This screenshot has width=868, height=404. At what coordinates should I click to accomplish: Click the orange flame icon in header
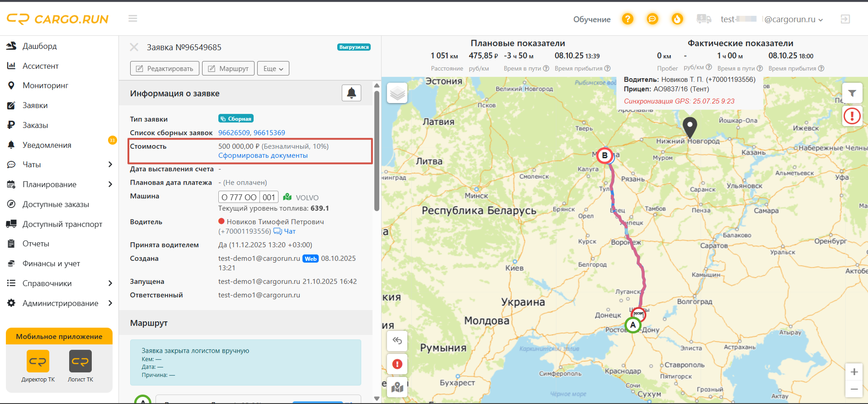(x=677, y=19)
